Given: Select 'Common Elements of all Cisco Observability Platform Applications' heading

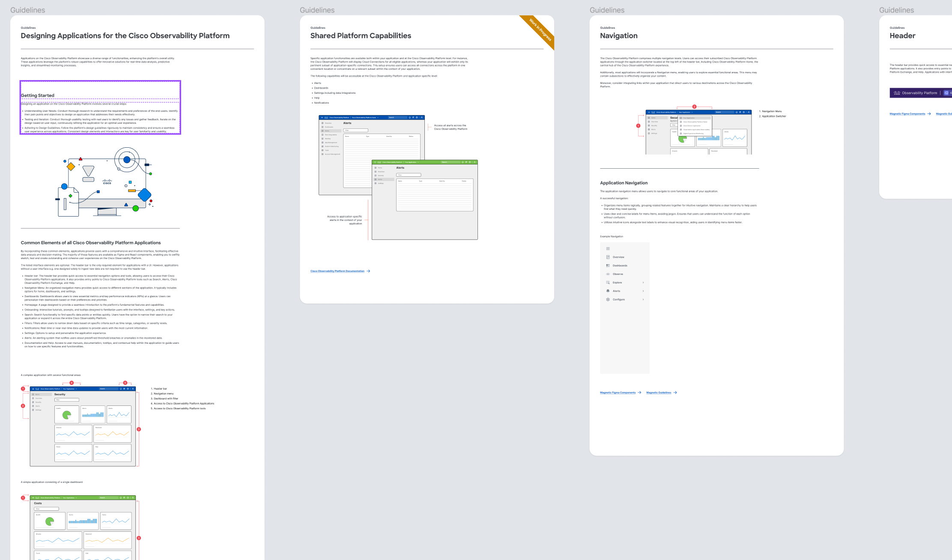Looking at the screenshot, I should pyautogui.click(x=91, y=243).
